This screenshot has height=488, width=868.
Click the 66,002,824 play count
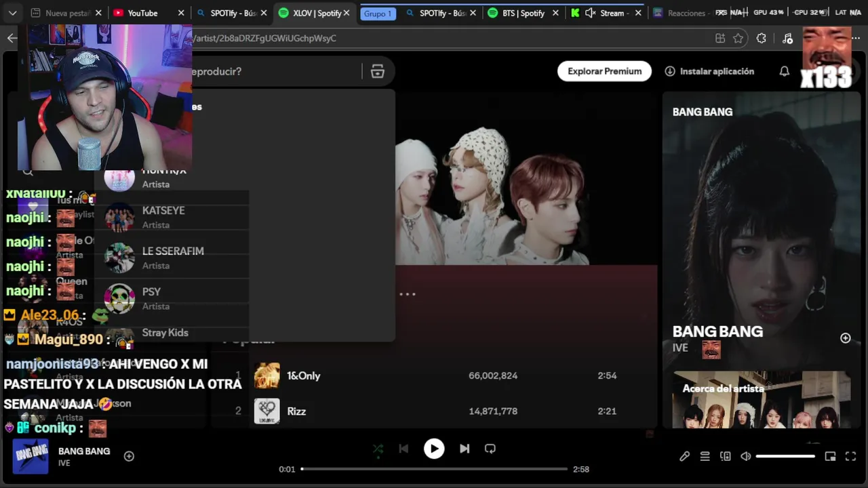493,375
